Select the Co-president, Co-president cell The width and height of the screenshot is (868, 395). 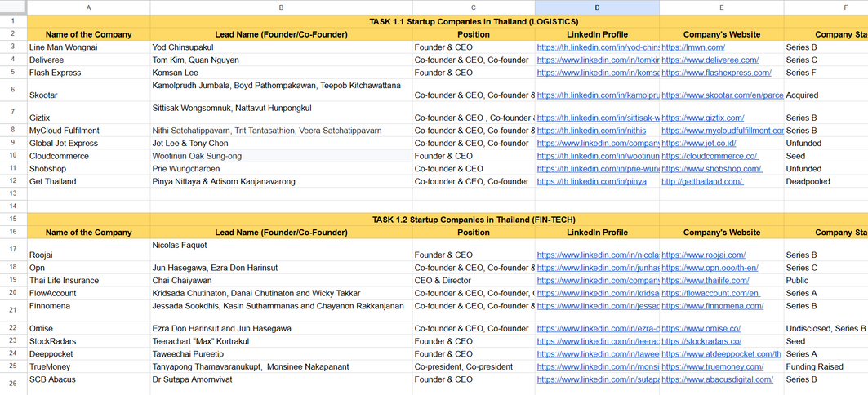click(474, 366)
